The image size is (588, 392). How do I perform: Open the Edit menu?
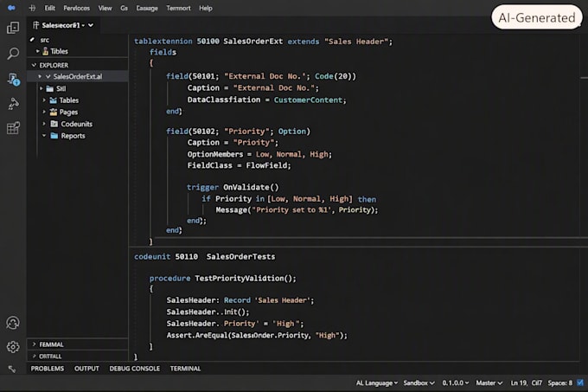(x=49, y=8)
